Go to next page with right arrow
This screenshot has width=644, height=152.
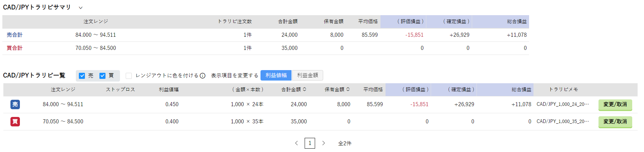(324, 143)
